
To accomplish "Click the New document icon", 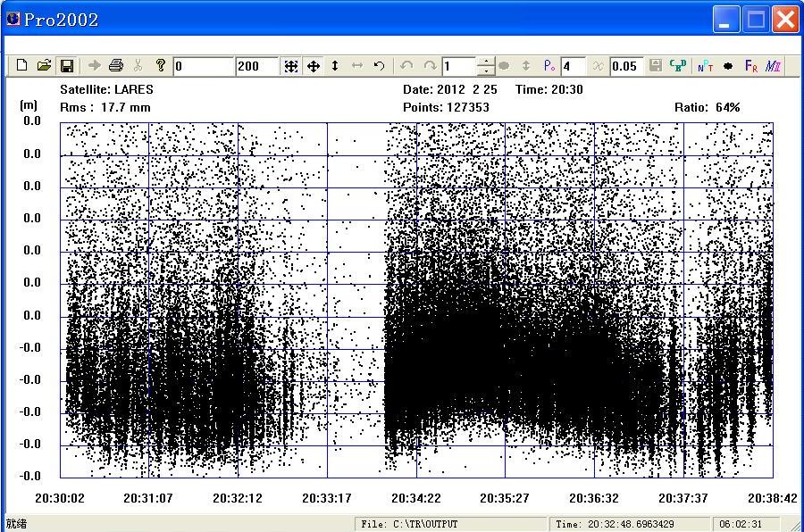I will tap(21, 65).
